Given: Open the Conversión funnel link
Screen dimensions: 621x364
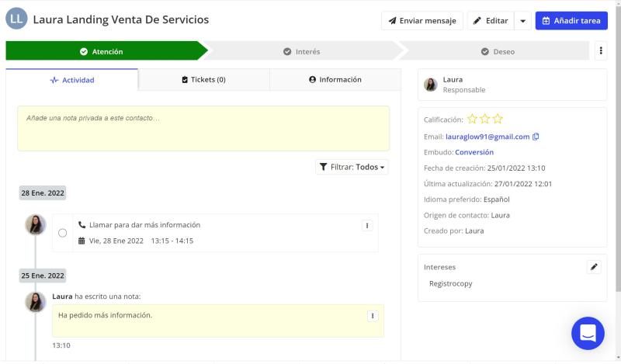Looking at the screenshot, I should pyautogui.click(x=474, y=152).
